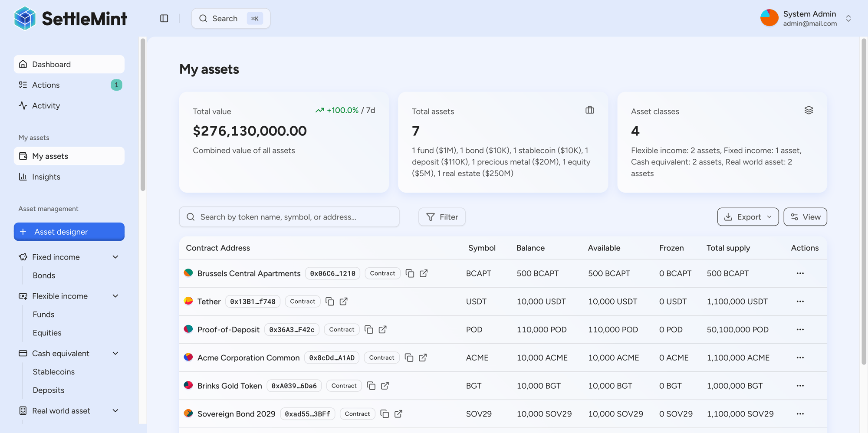
Task: Click the Filter button
Action: [442, 217]
